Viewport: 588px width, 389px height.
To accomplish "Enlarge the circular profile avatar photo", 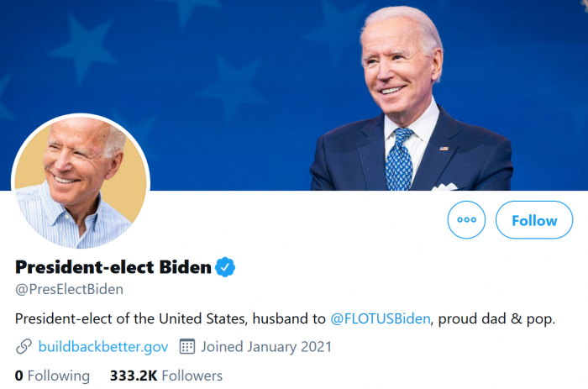I will [x=80, y=182].
